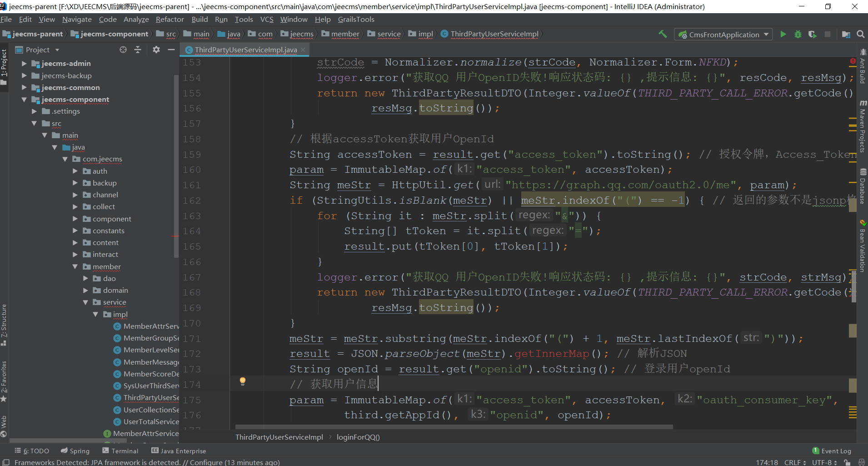The height and width of the screenshot is (466, 868).
Task: Click the Project panel settings gear
Action: click(x=156, y=50)
